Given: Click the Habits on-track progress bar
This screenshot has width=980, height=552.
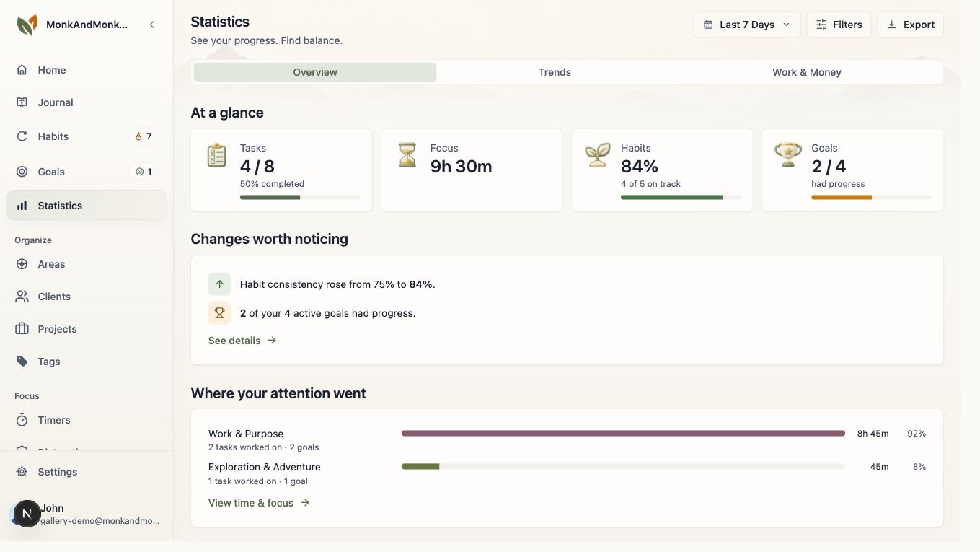Looking at the screenshot, I should (x=681, y=197).
